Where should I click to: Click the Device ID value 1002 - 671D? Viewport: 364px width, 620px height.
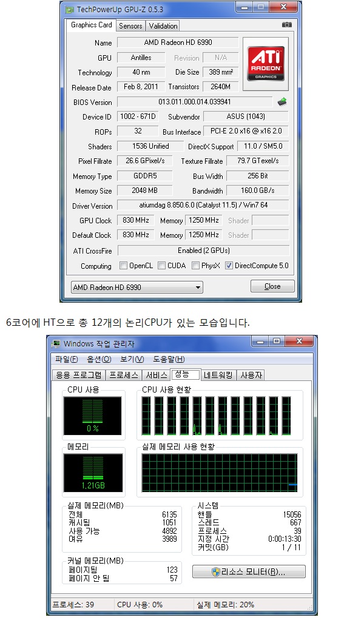click(x=138, y=116)
